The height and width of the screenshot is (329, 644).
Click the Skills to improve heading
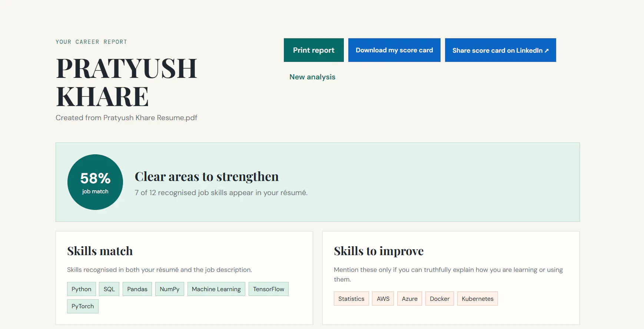point(379,251)
